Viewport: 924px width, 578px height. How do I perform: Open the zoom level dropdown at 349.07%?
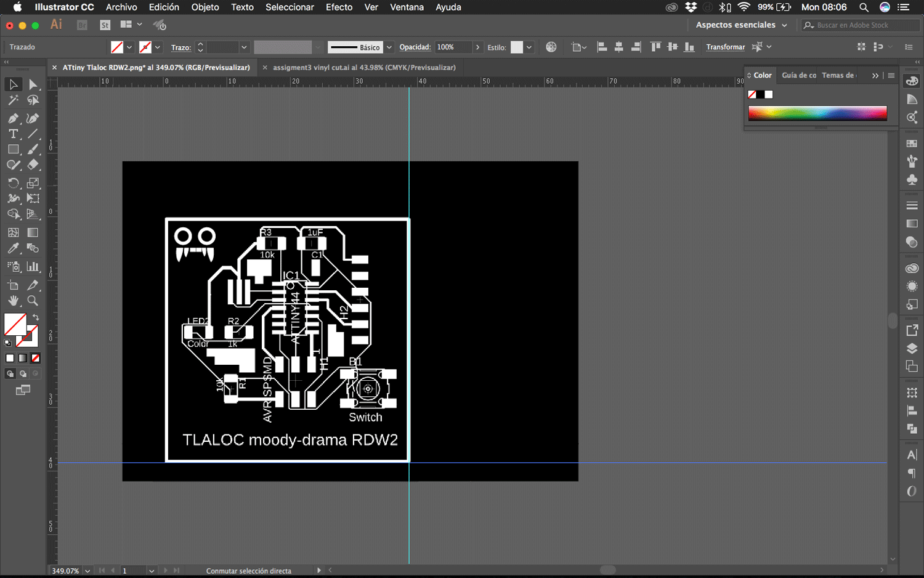[x=87, y=571]
